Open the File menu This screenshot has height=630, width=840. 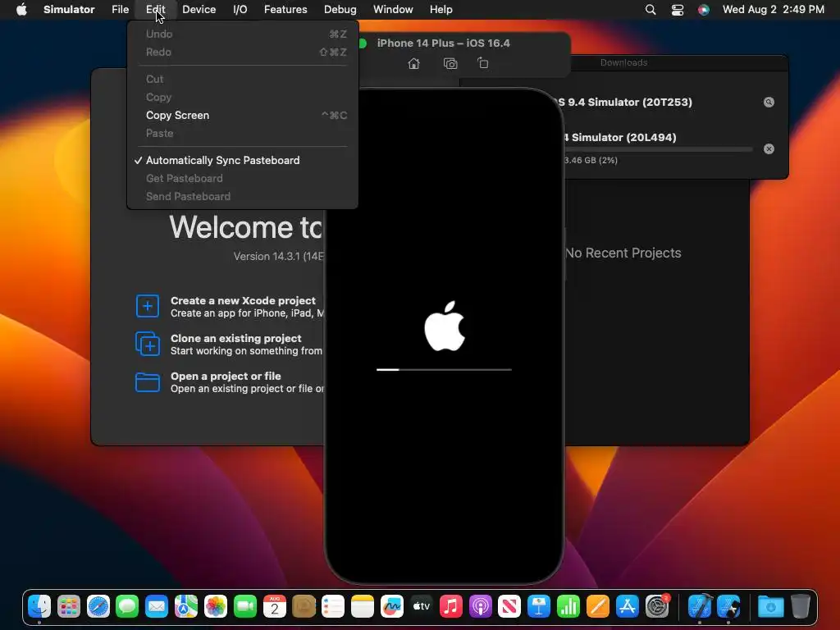click(x=120, y=10)
